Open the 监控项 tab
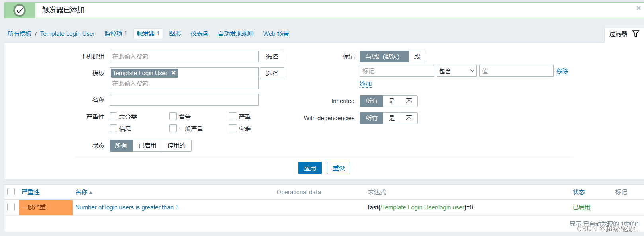The width and height of the screenshot is (644, 236). [x=115, y=34]
